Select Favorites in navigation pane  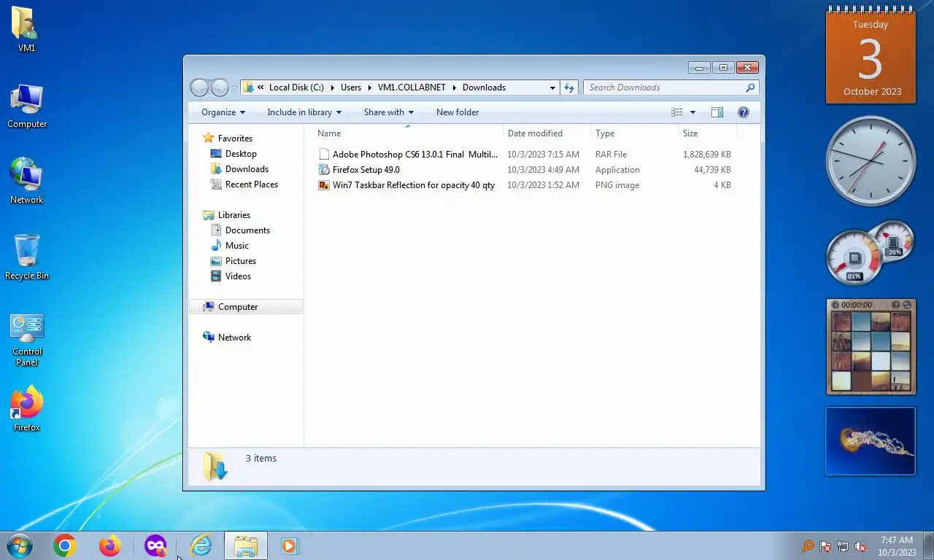click(x=235, y=139)
